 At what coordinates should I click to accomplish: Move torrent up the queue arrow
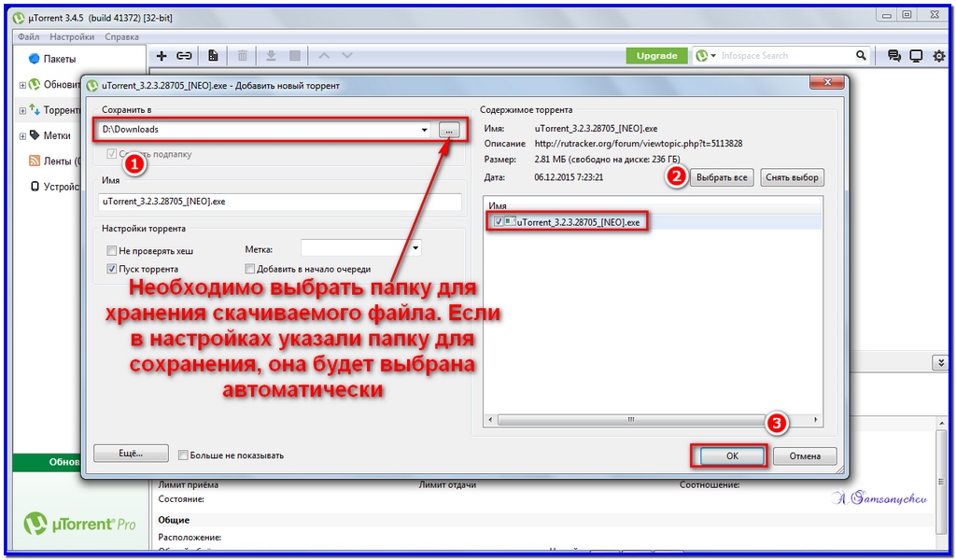click(x=324, y=55)
